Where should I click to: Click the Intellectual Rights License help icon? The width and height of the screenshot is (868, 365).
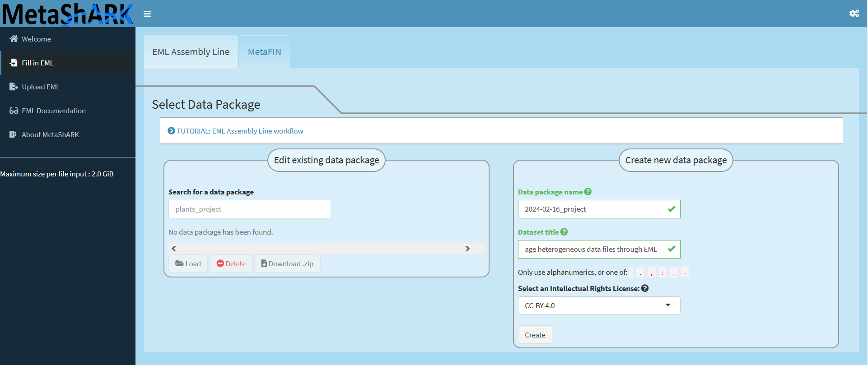pos(645,288)
